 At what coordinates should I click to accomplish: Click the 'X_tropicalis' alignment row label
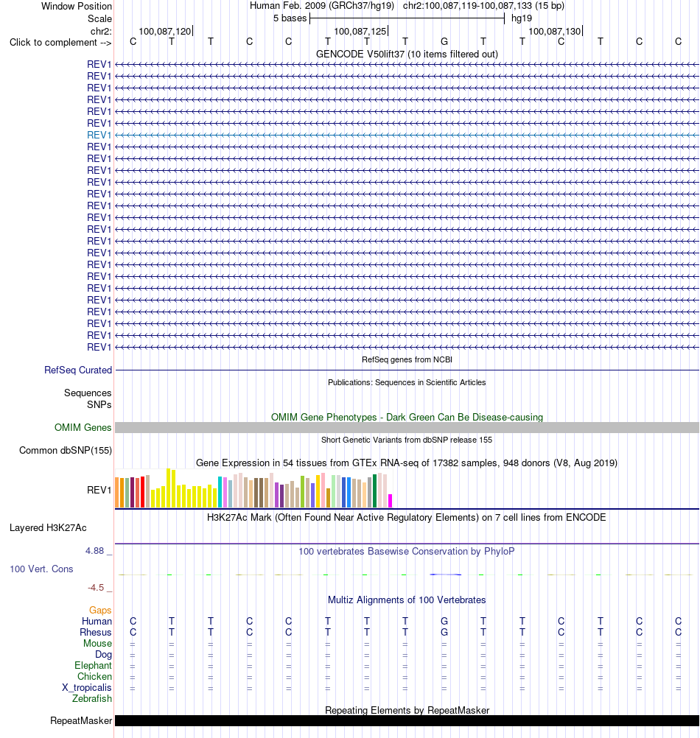point(87,688)
